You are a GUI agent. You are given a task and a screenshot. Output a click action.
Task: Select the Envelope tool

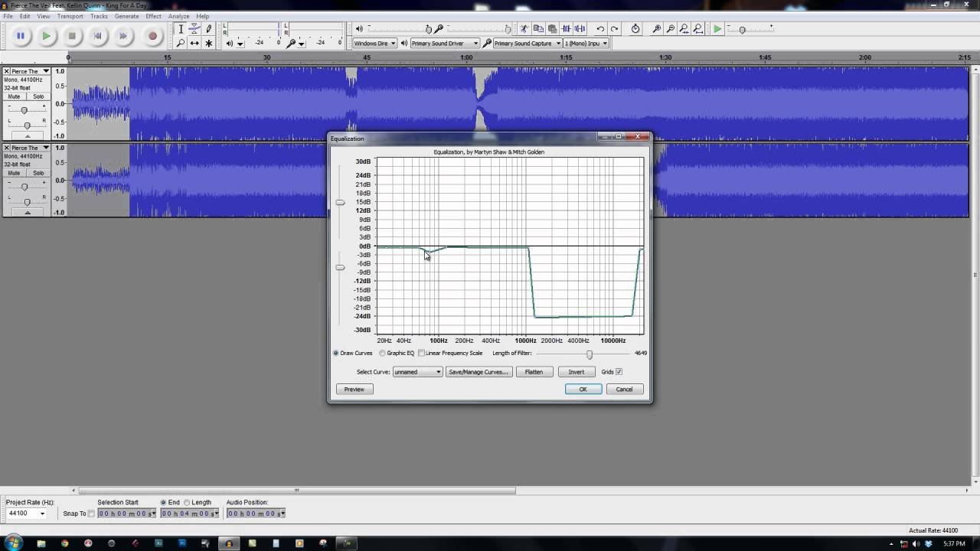click(194, 29)
